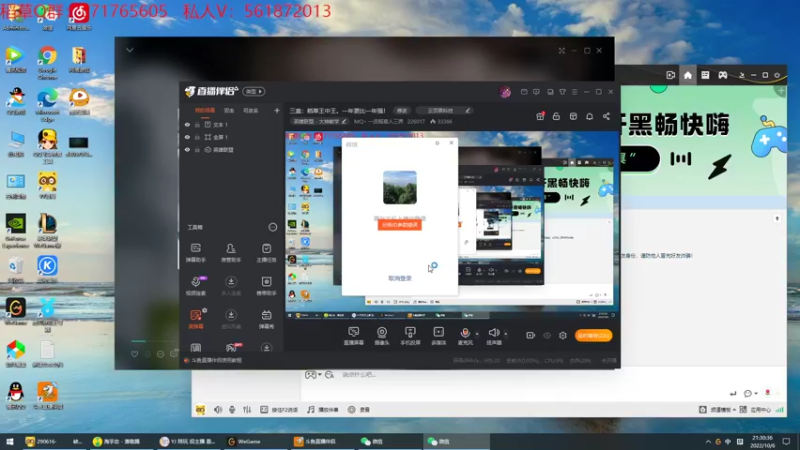800x450 pixels.
Task: Switch to the third scene tab
Action: pos(251,110)
